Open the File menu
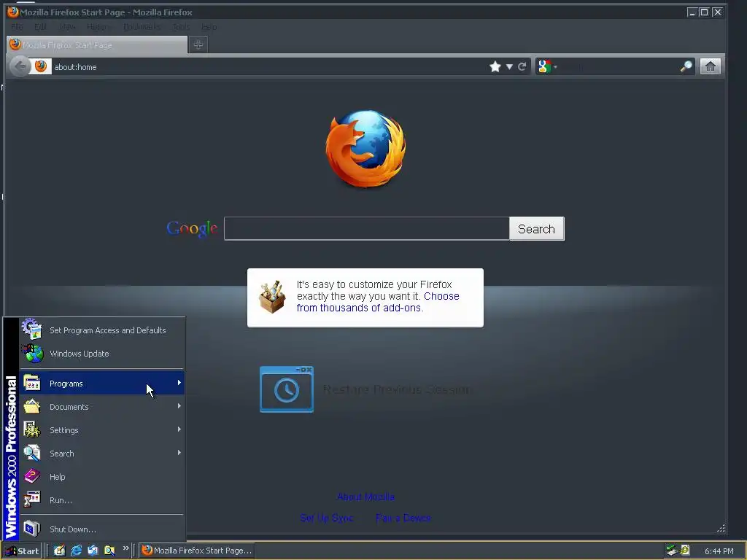 [17, 27]
